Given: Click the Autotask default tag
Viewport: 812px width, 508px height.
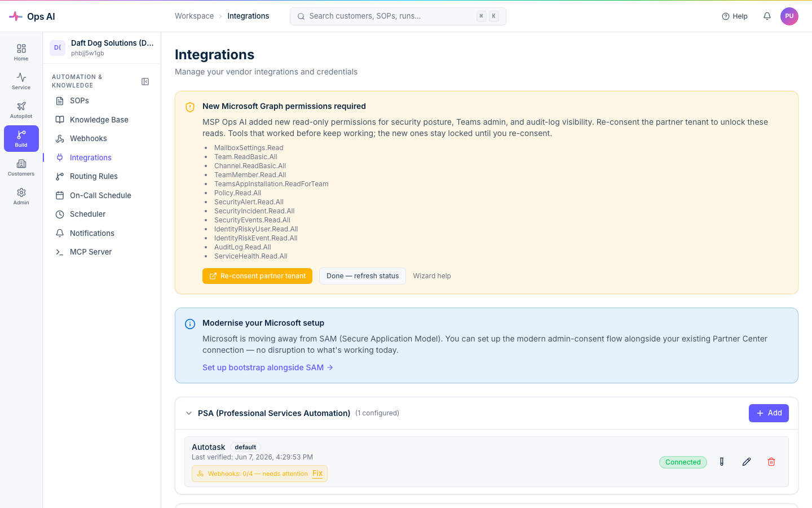Looking at the screenshot, I should [245, 447].
